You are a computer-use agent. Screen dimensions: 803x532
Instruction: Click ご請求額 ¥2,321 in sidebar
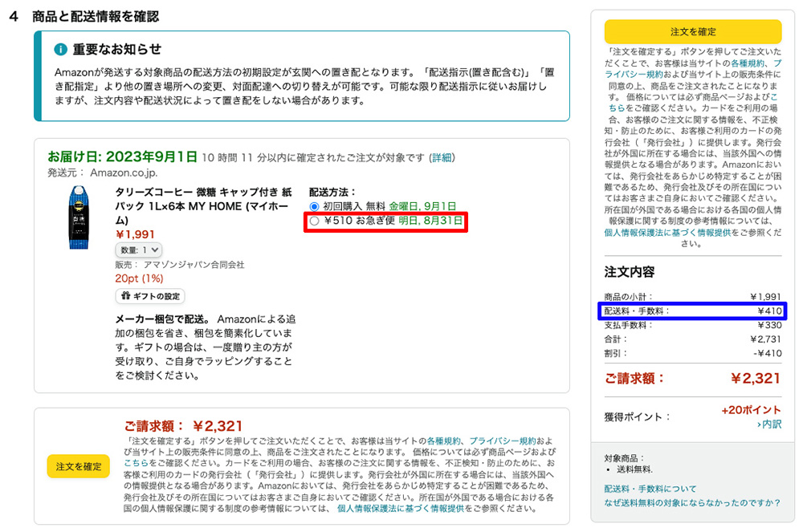[693, 378]
